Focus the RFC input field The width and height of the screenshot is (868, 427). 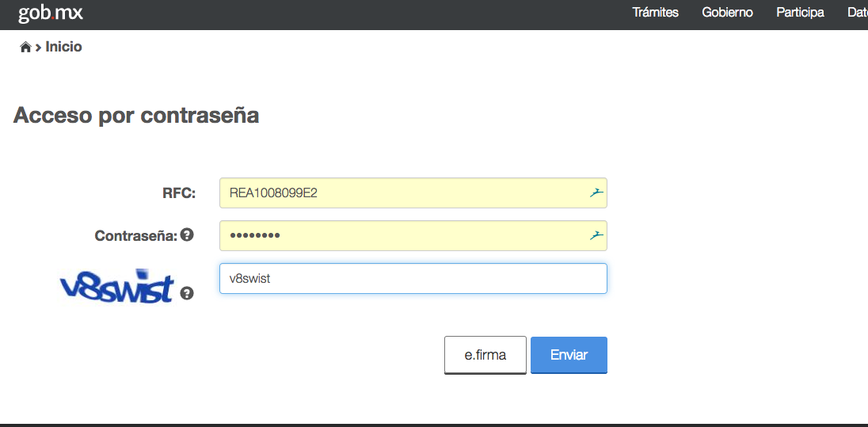pyautogui.click(x=413, y=193)
